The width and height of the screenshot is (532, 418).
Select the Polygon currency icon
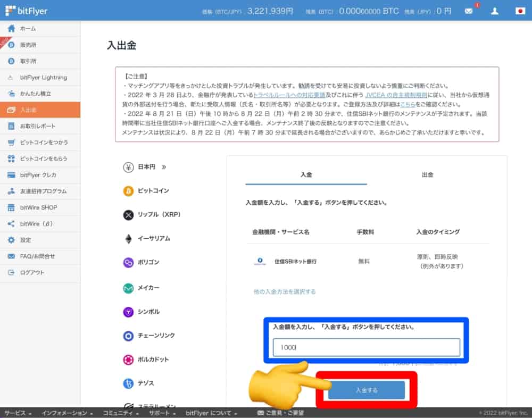(x=128, y=262)
